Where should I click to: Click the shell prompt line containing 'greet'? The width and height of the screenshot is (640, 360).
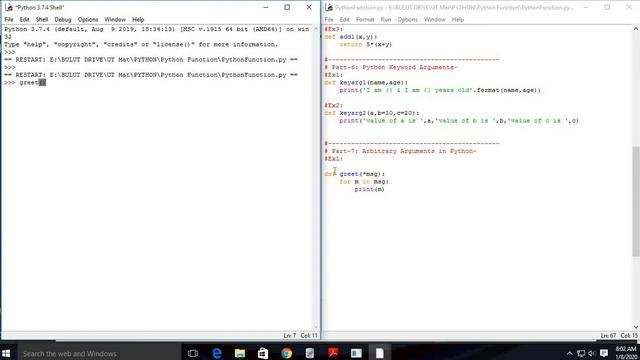(x=25, y=82)
